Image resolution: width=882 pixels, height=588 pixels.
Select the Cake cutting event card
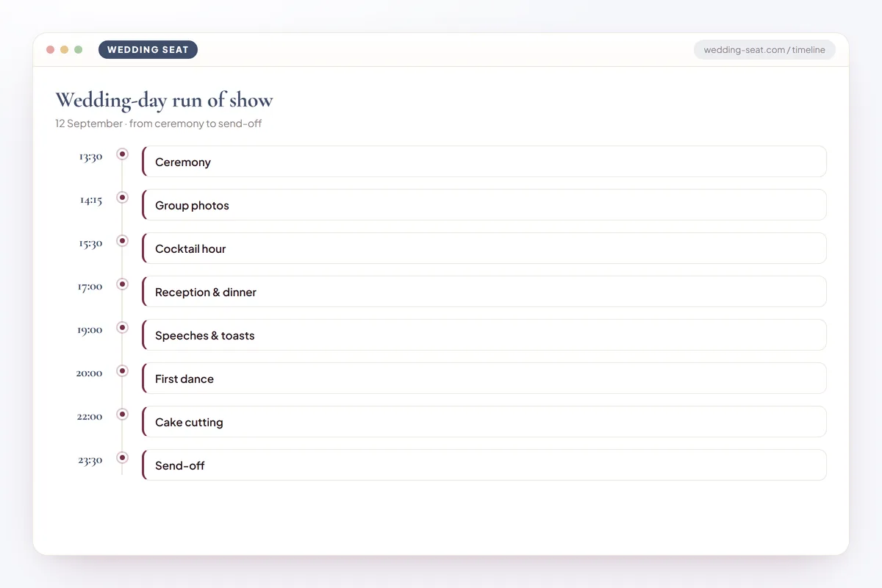click(484, 422)
